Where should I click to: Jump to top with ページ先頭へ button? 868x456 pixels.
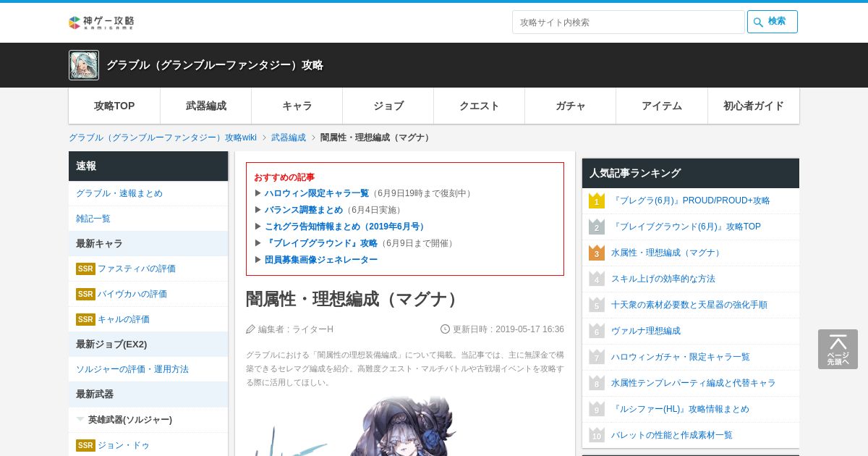[x=838, y=350]
